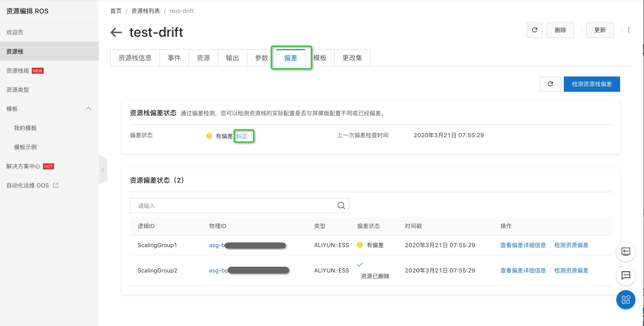Select the 偏差 tab
This screenshot has height=326, width=644.
291,58
